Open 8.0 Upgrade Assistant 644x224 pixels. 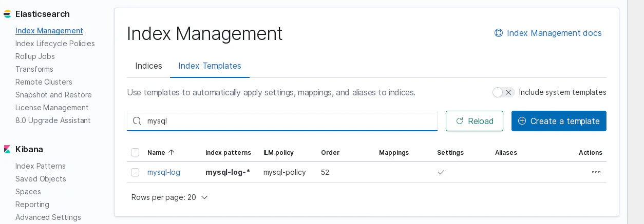pos(53,120)
